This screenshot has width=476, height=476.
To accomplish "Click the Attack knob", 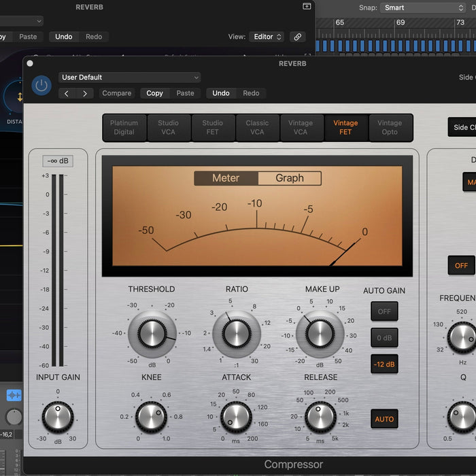I will [236, 417].
